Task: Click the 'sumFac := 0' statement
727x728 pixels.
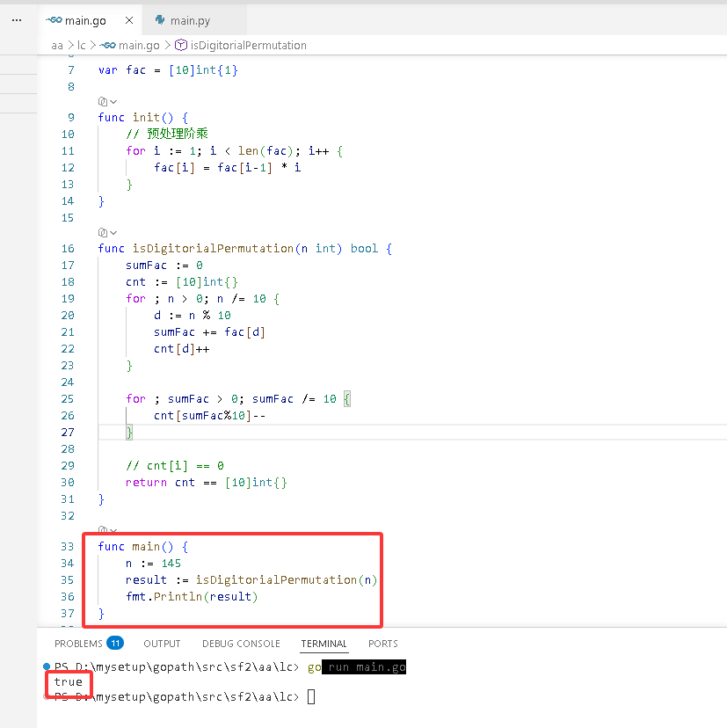Action: click(x=164, y=266)
